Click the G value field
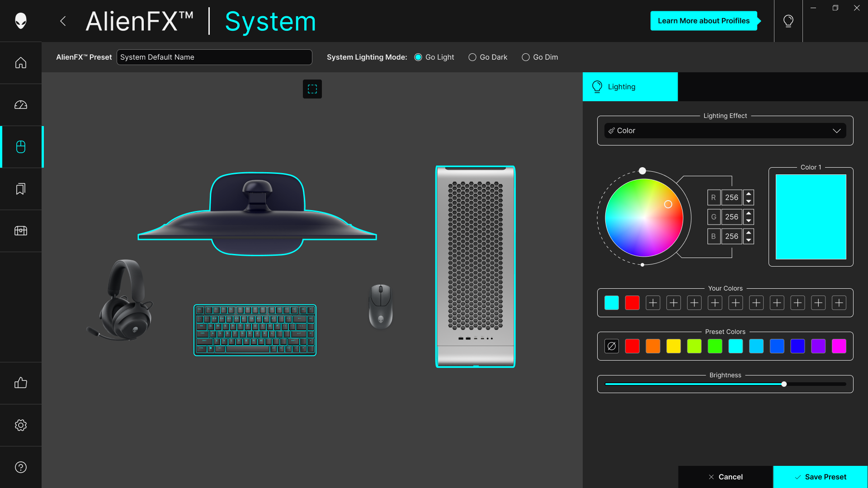Screen dimensions: 868x488 click(x=731, y=217)
